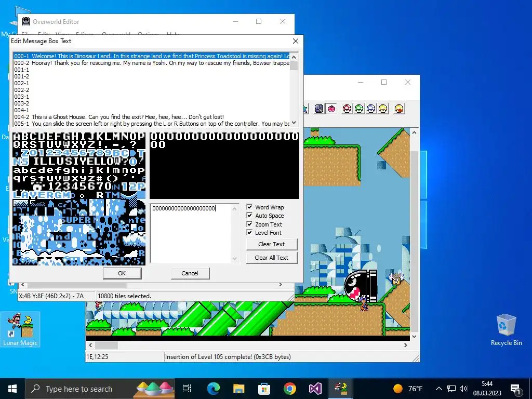Viewport: 532px width, 399px height.
Task: Toggle the Auto Space checkbox
Action: (249, 216)
